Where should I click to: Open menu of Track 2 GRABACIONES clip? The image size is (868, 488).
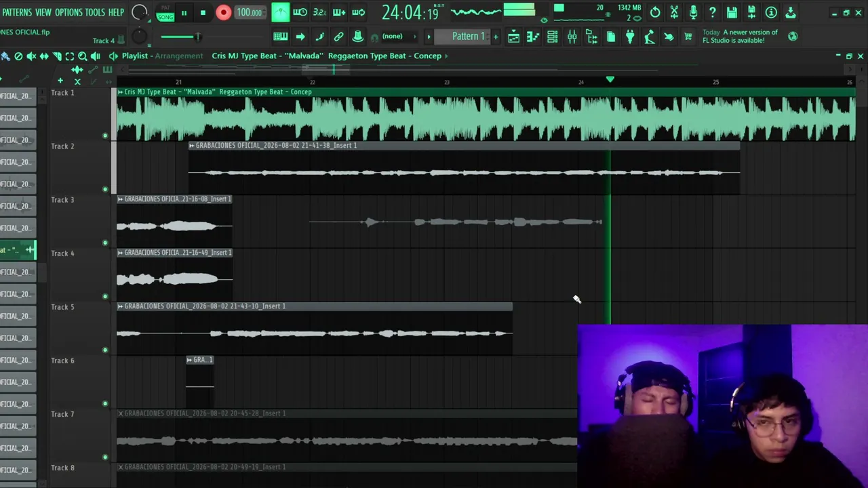[x=192, y=146]
